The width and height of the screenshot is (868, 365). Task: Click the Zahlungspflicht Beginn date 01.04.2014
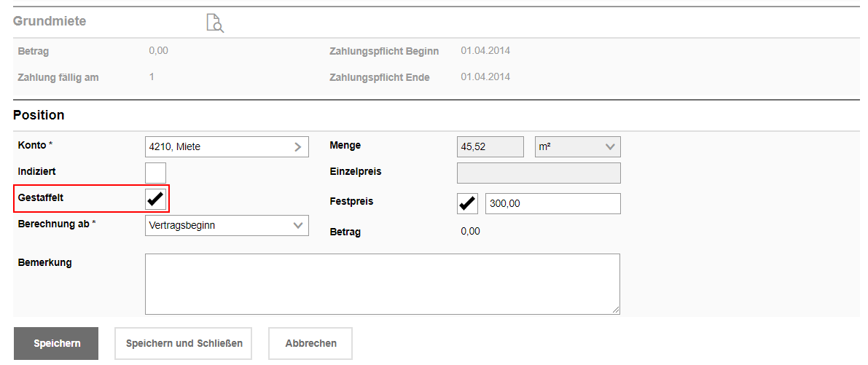(485, 51)
